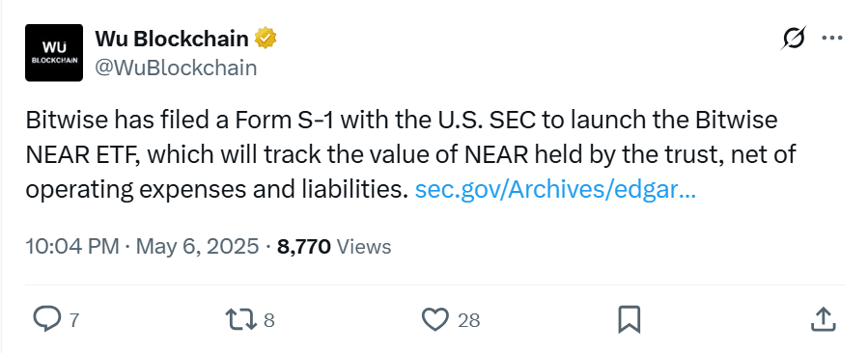Like the post with the heart icon

click(435, 319)
